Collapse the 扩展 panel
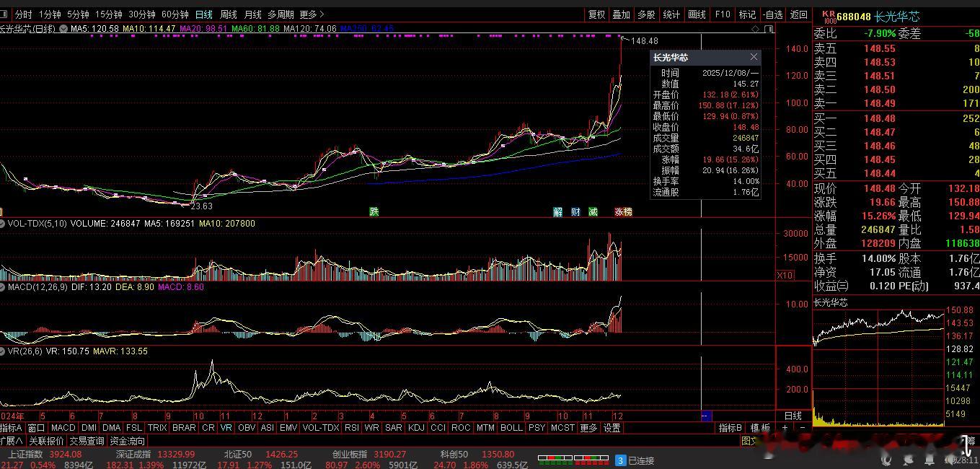 pyautogui.click(x=12, y=441)
